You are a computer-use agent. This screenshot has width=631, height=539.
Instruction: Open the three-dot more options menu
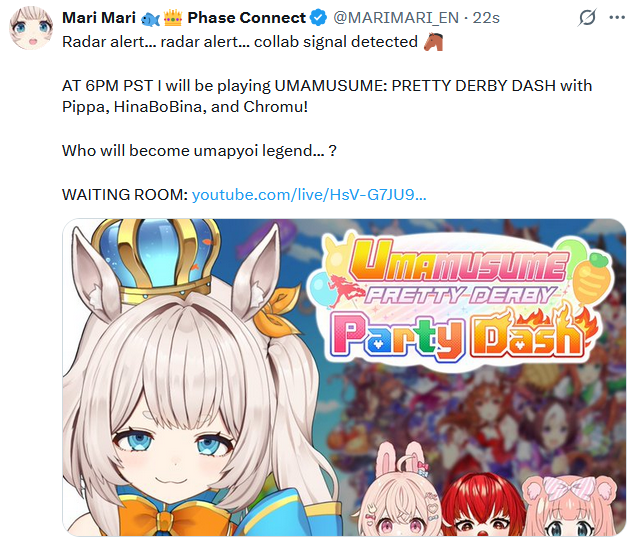617,18
